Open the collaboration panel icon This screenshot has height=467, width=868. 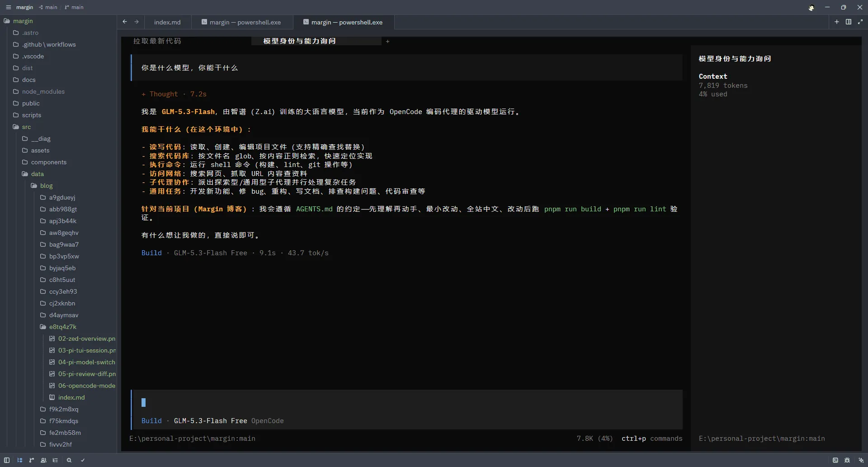coord(43,460)
